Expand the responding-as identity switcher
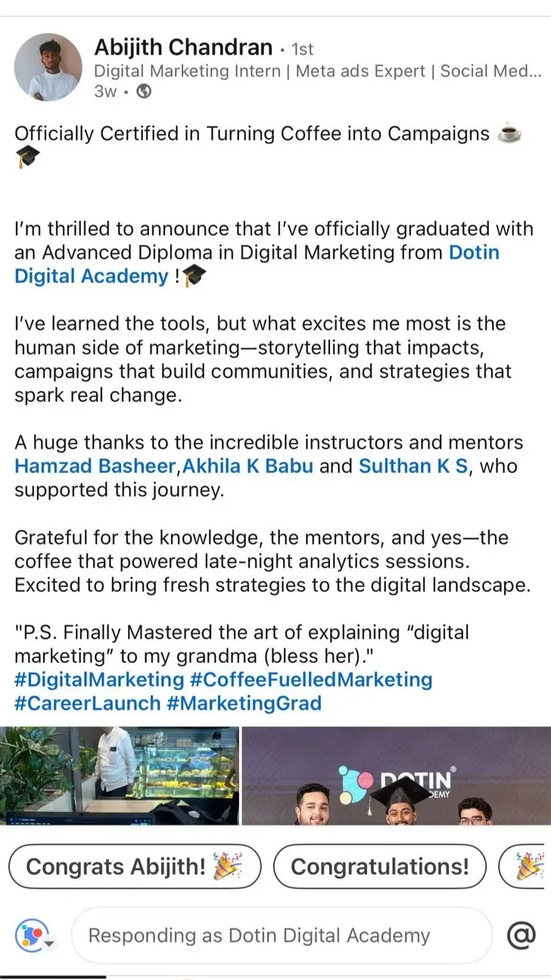 pyautogui.click(x=36, y=936)
